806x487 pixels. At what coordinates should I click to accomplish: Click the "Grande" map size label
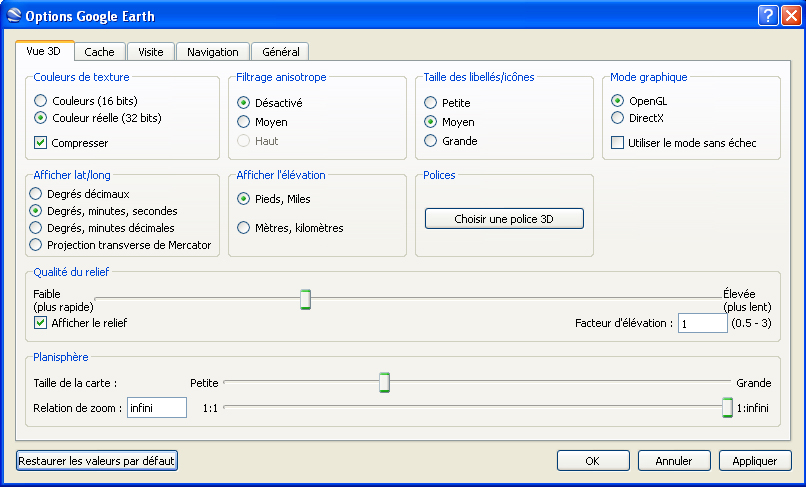pos(754,383)
